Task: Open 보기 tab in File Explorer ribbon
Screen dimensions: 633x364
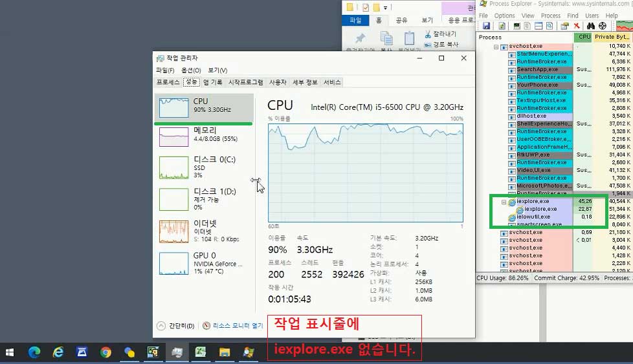Action: (x=427, y=20)
